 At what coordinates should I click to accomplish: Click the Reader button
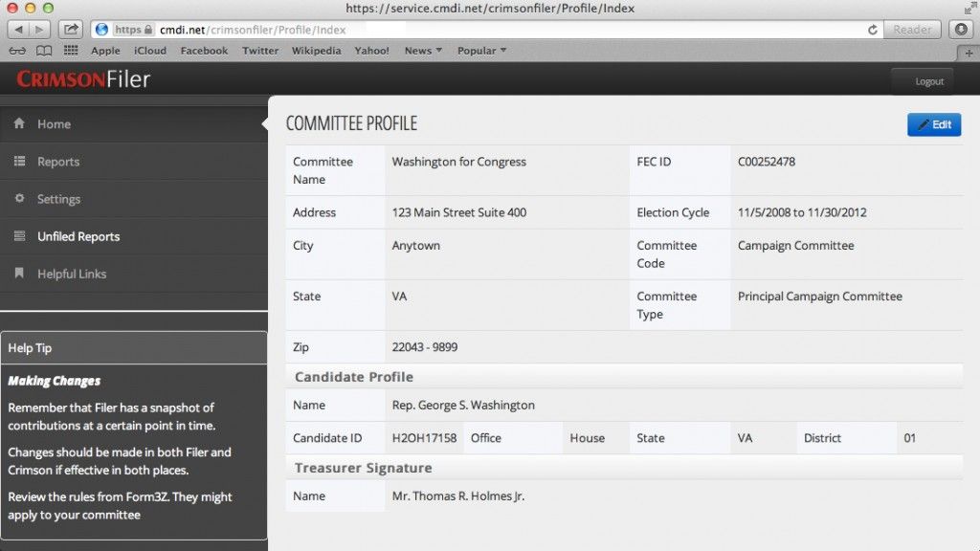coord(912,30)
